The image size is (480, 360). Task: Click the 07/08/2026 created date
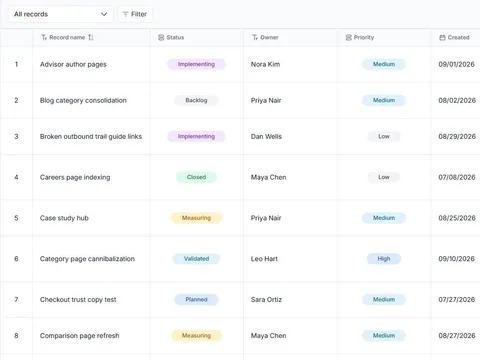tap(457, 177)
